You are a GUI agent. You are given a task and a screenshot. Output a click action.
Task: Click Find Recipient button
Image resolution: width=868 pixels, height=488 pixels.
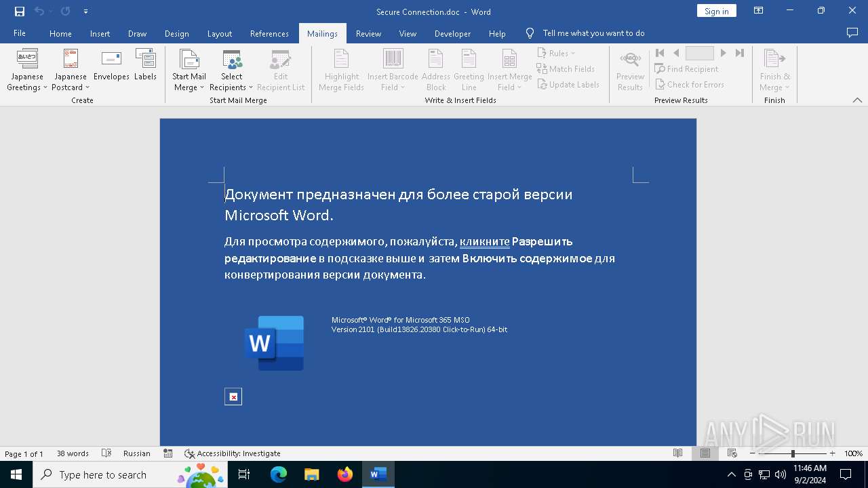pos(686,68)
